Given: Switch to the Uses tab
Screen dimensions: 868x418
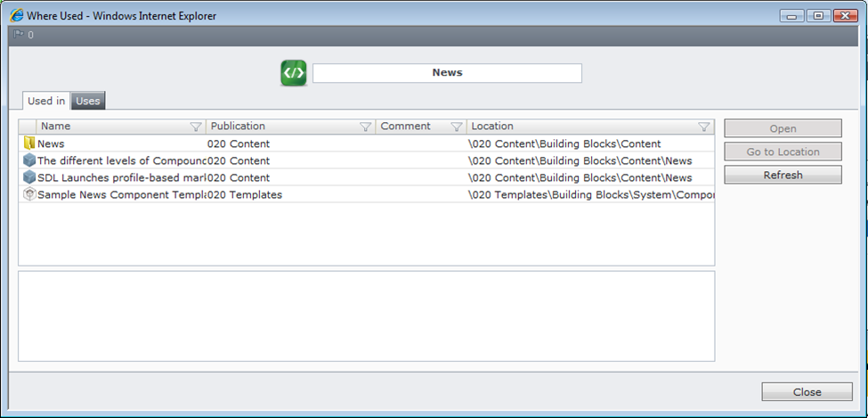Looking at the screenshot, I should [x=88, y=101].
